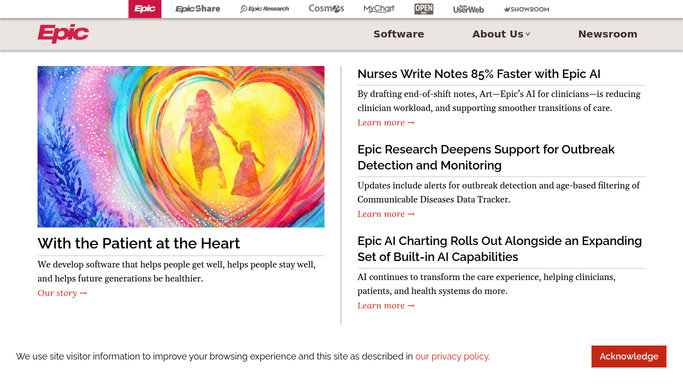Follow the Our story link

(x=62, y=293)
